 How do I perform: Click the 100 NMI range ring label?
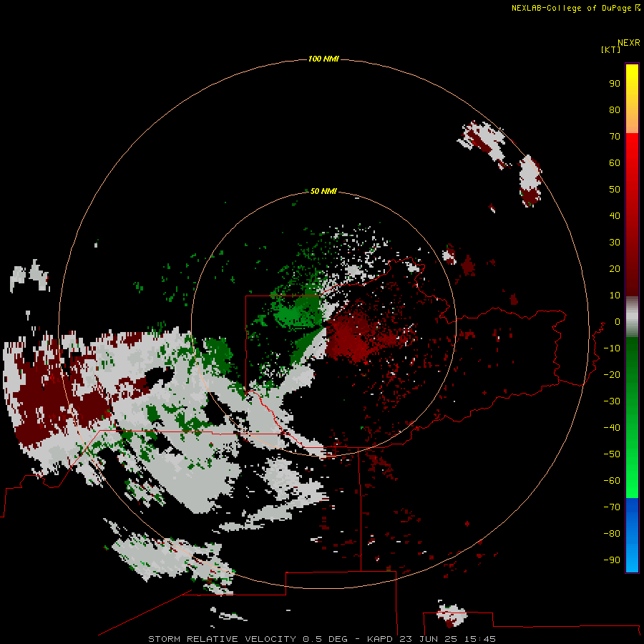point(323,59)
